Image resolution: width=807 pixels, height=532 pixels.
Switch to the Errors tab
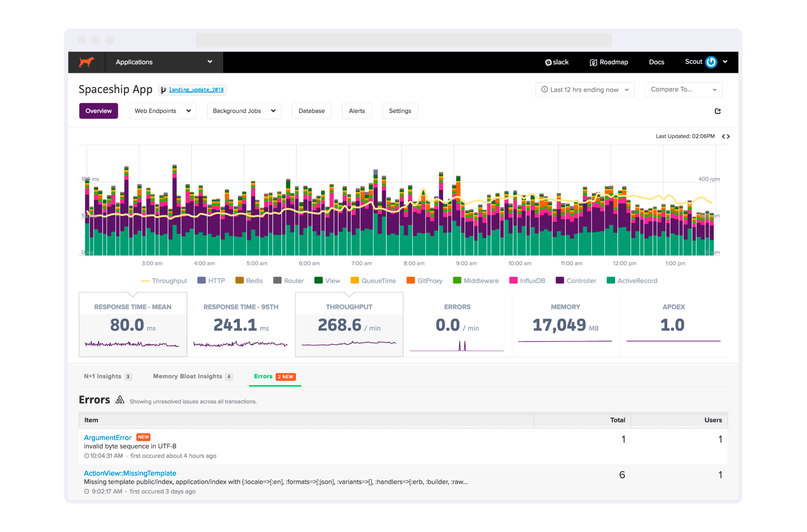coord(275,377)
